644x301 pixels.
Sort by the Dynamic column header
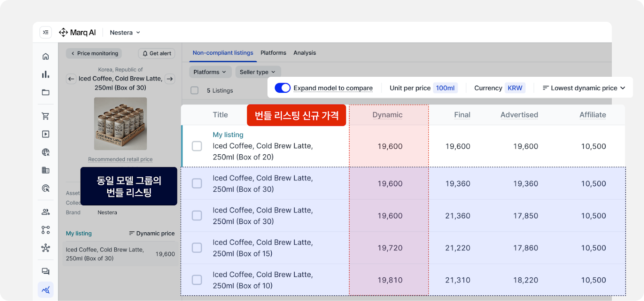387,115
